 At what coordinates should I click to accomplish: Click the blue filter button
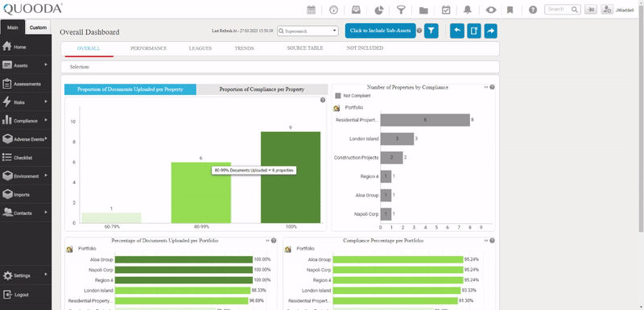click(x=431, y=31)
